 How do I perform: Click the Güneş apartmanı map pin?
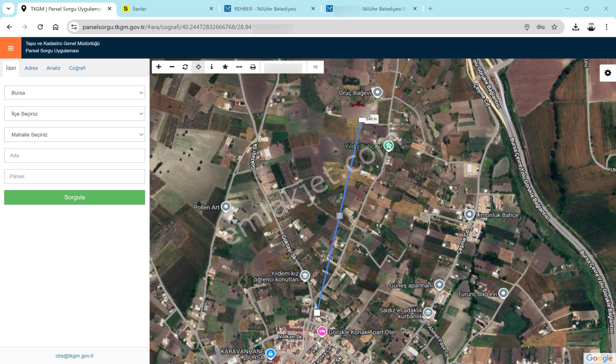pyautogui.click(x=439, y=285)
